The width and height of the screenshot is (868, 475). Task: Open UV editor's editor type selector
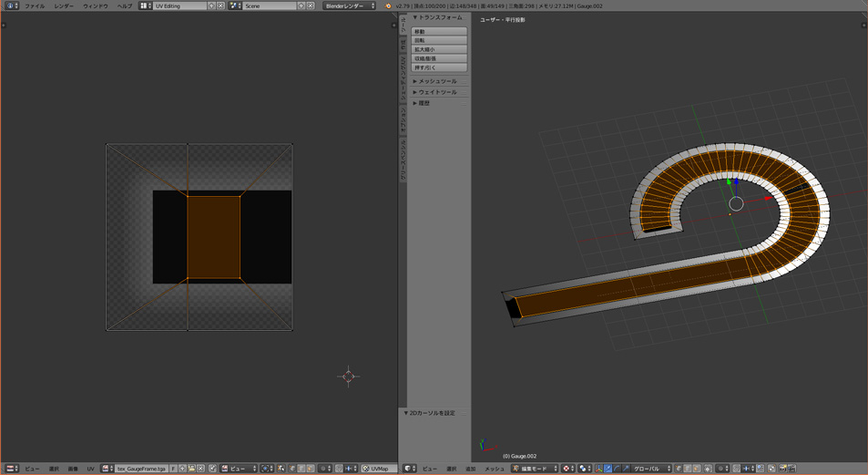coord(12,469)
